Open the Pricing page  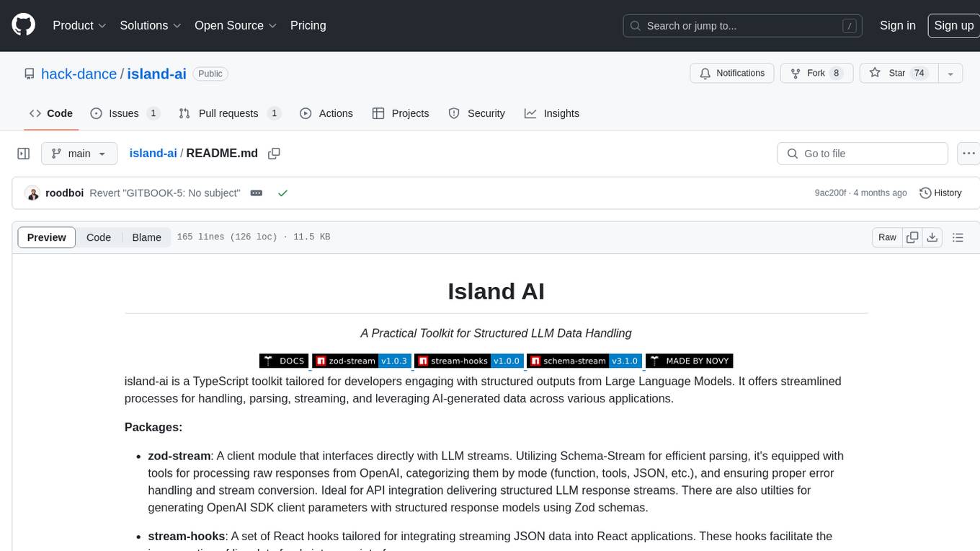click(x=308, y=25)
